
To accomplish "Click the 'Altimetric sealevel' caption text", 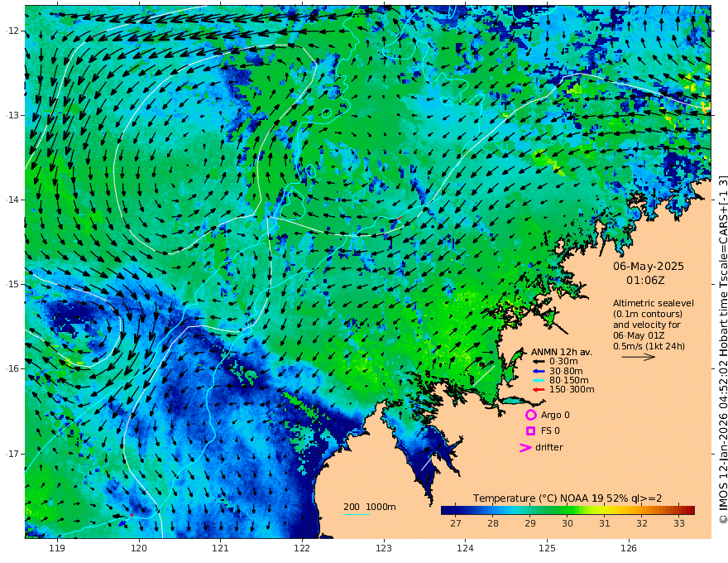I will [654, 303].
